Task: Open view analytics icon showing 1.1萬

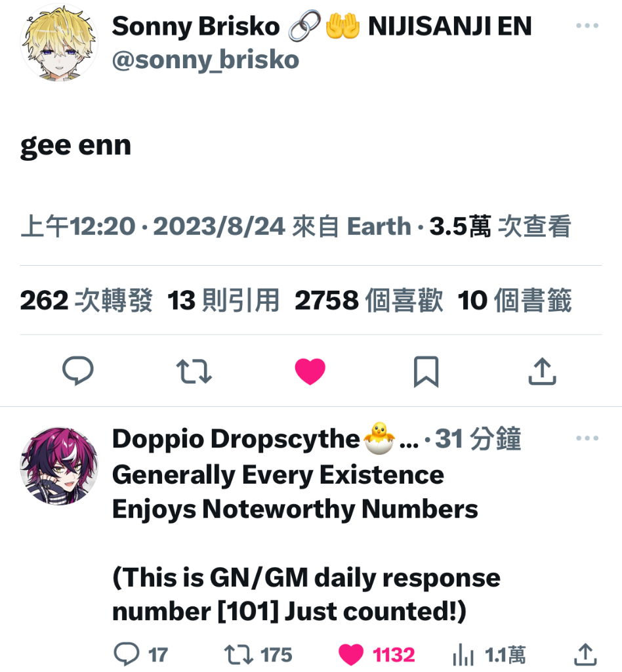Action: tap(489, 654)
